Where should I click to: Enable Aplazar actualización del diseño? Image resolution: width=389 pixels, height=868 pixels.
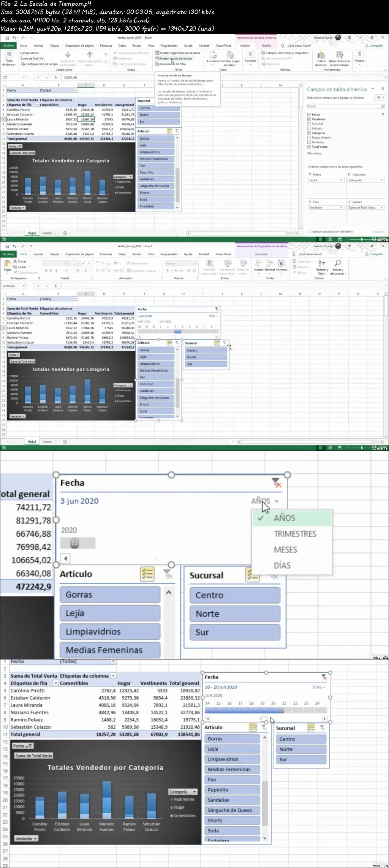pos(309,231)
